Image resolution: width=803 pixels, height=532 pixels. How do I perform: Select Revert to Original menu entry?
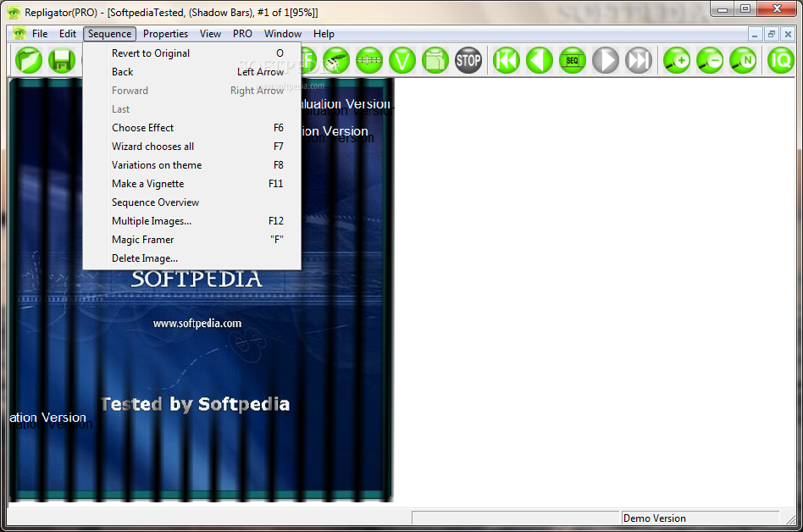coord(192,53)
